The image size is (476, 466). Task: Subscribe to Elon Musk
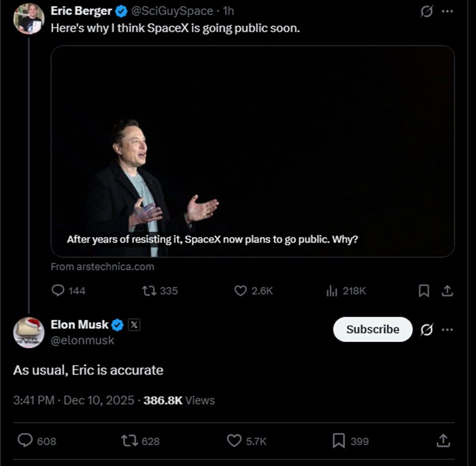coord(373,330)
